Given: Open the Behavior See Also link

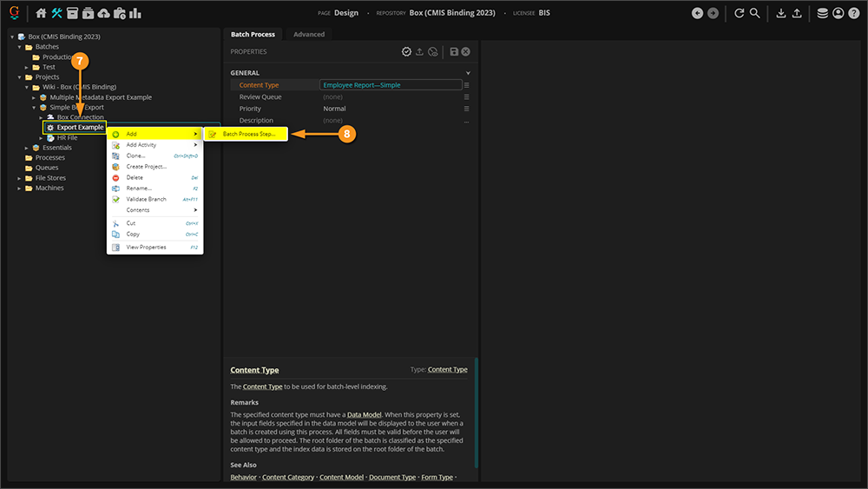Looking at the screenshot, I should pos(244,478).
